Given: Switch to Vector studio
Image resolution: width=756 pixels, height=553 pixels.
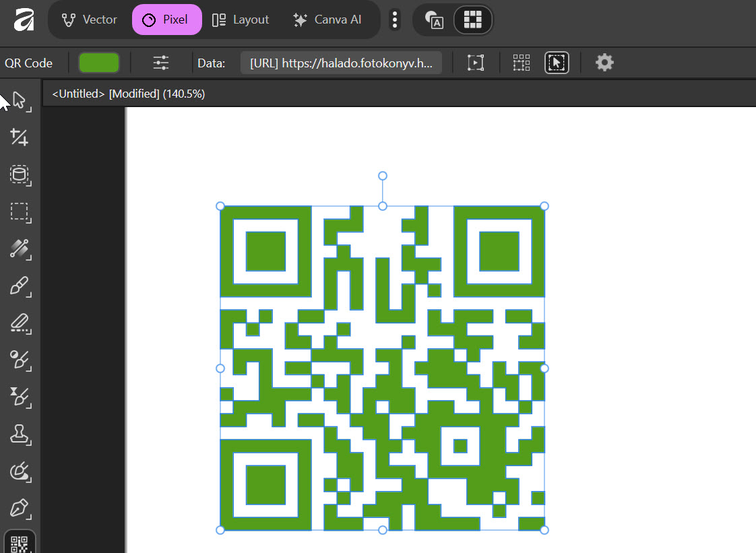Looking at the screenshot, I should point(89,20).
